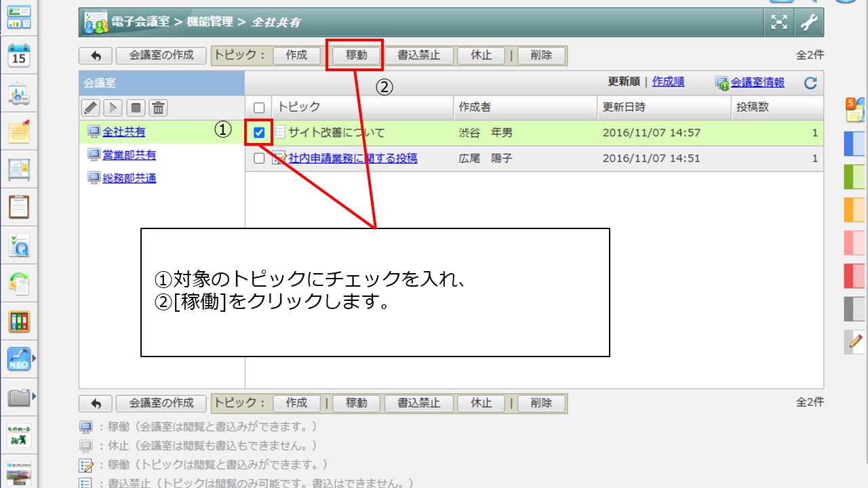Toggle the select-all checkbox in the topic header
This screenshot has height=488, width=868.
[258, 108]
